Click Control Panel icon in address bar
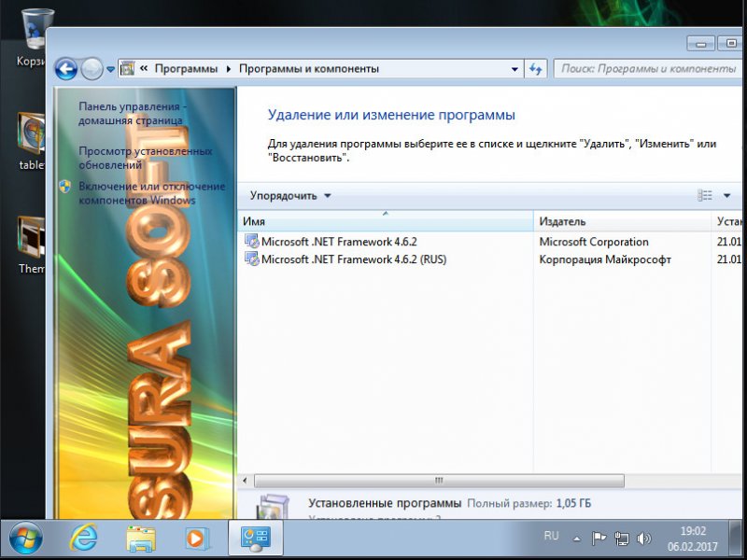 [127, 68]
